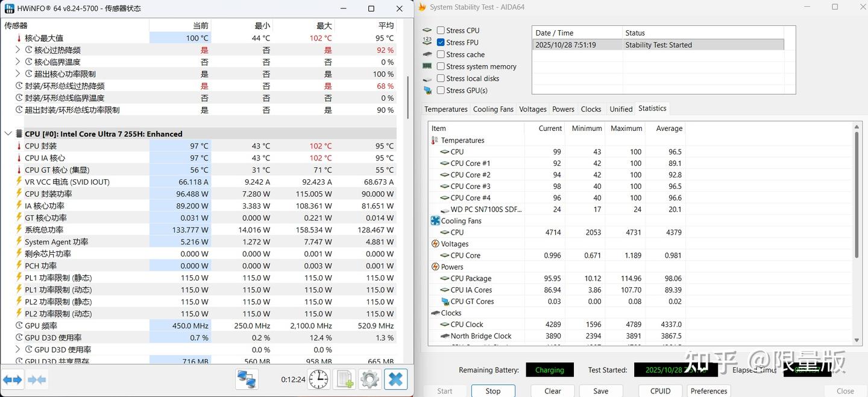Click HWiNFO sensor list vertical scrollbar
The image size is (868, 397).
click(x=407, y=97)
